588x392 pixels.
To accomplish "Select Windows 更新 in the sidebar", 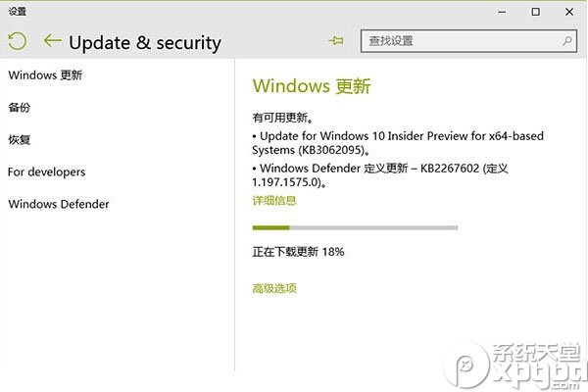I will coord(44,74).
